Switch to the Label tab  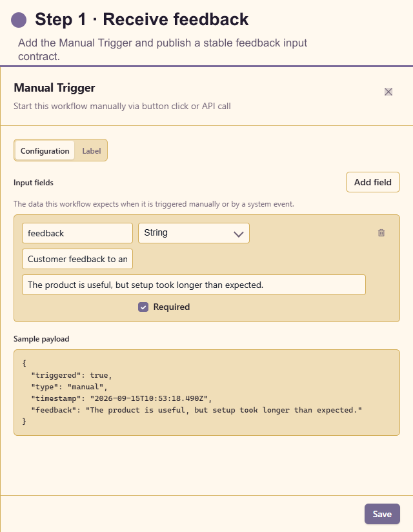pos(92,150)
